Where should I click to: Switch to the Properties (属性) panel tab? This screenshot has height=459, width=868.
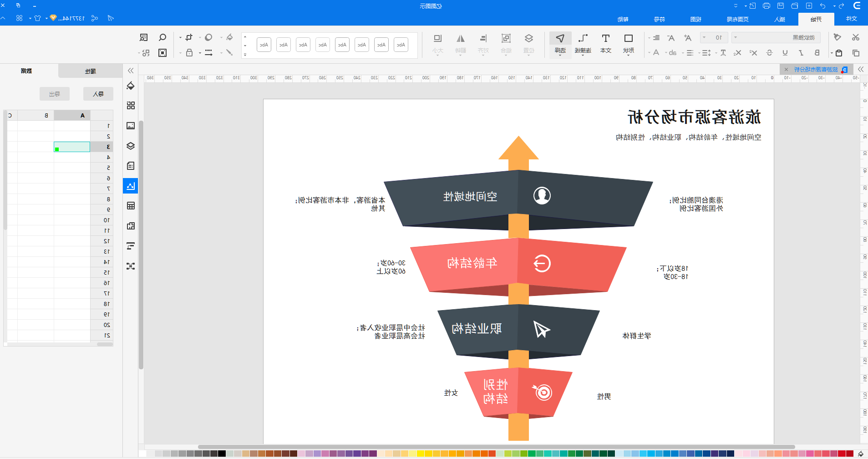click(90, 71)
